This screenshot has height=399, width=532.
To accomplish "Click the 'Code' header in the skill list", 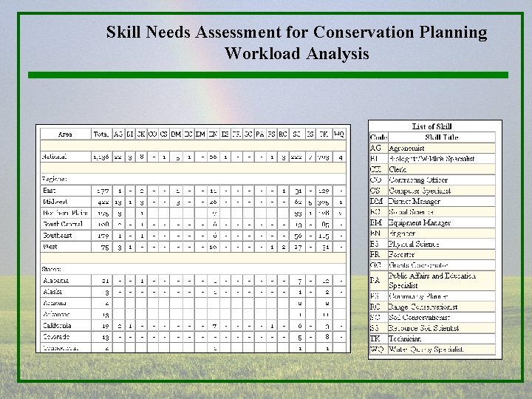I will [x=378, y=137].
